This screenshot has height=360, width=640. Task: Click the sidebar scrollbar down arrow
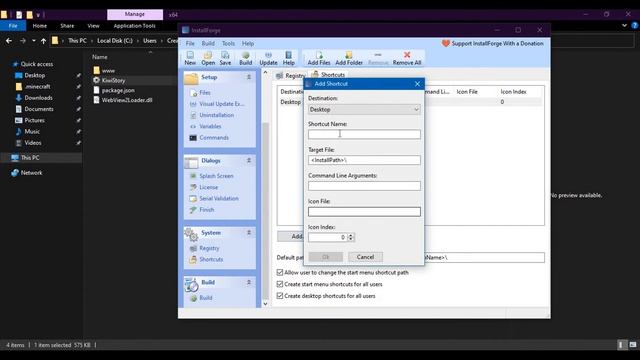[265, 304]
